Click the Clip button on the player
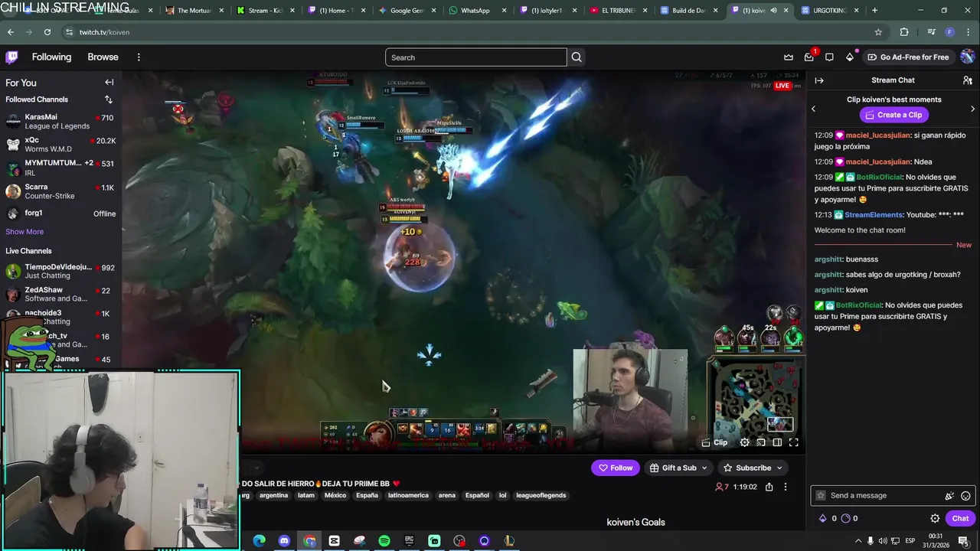Screen dimensions: 980x551 714,442
